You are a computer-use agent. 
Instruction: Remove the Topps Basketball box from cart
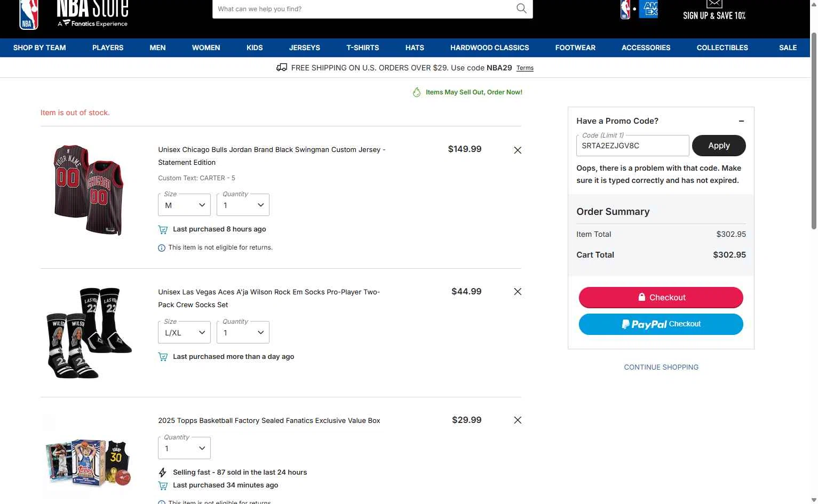point(518,420)
